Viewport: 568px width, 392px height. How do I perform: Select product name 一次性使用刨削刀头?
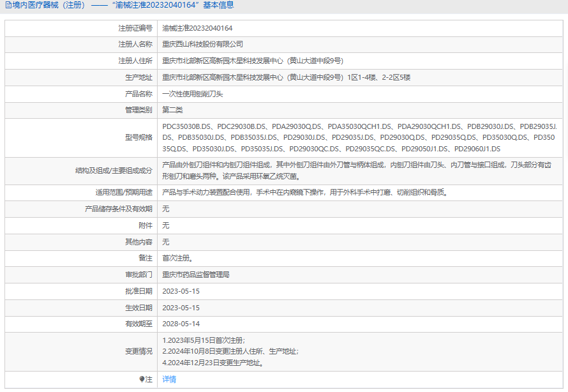click(x=192, y=94)
